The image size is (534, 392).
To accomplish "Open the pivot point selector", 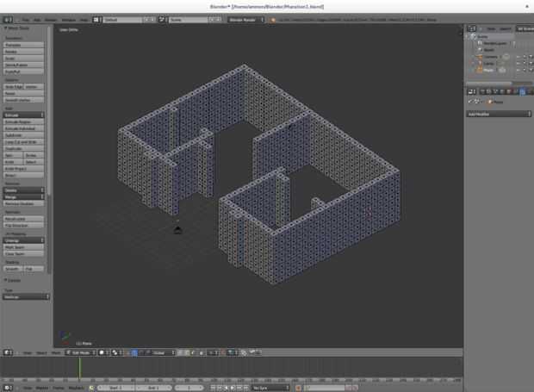I will 116,352.
